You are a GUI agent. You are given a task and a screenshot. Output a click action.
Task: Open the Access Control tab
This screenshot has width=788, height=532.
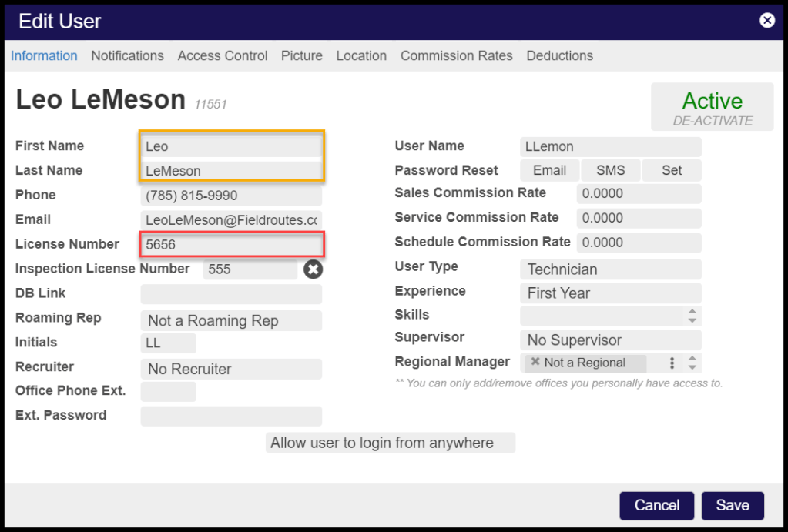tap(223, 55)
